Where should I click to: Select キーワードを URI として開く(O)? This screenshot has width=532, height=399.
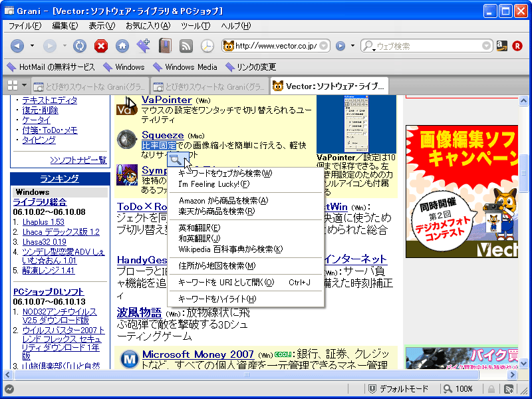coord(245,282)
